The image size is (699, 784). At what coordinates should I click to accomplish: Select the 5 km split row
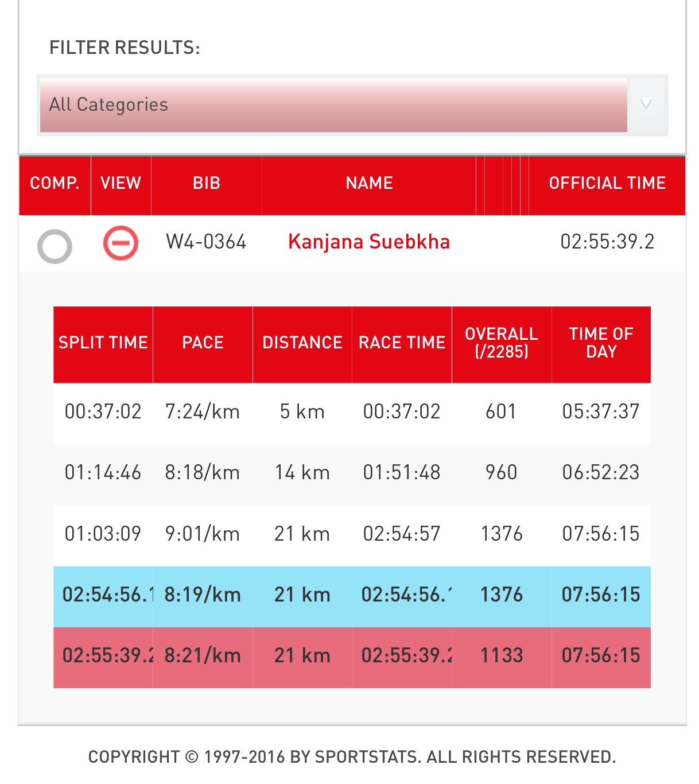click(x=352, y=412)
